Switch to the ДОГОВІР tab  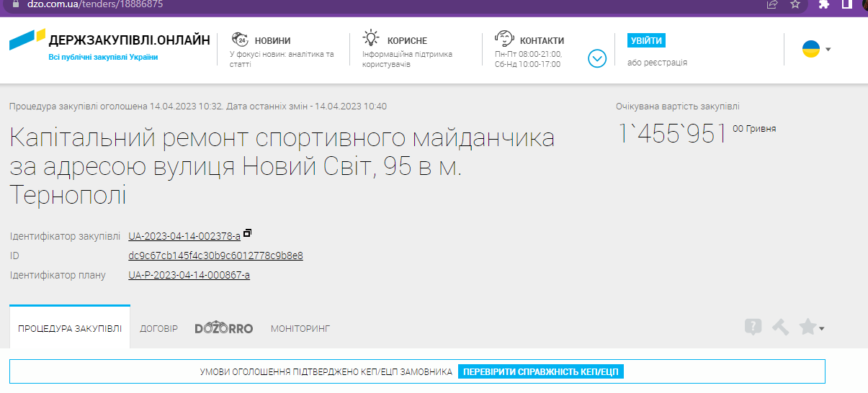point(158,329)
